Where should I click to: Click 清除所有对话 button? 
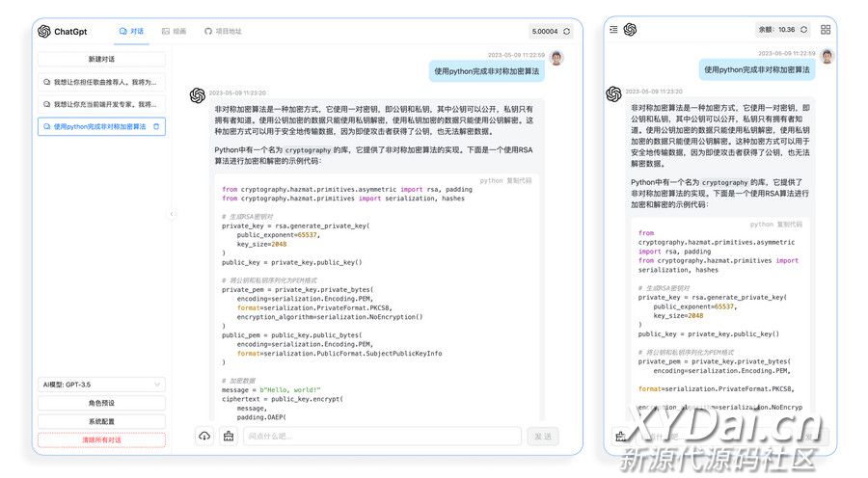[101, 439]
